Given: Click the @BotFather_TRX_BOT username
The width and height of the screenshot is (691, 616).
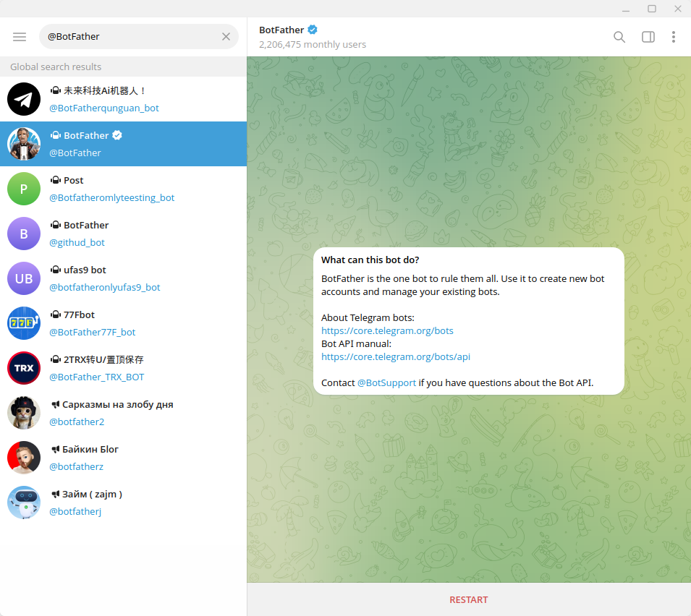Looking at the screenshot, I should [x=97, y=377].
